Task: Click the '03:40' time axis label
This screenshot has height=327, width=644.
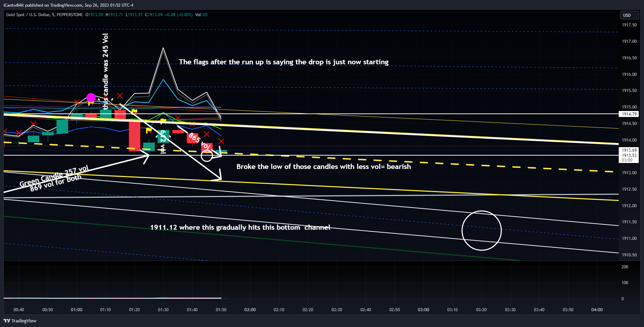Action: coord(539,310)
